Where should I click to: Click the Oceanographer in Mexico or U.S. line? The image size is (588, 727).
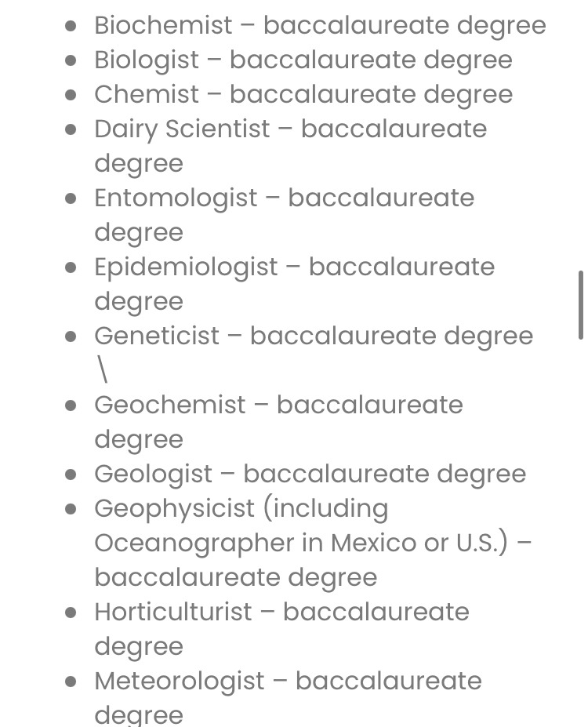click(313, 543)
